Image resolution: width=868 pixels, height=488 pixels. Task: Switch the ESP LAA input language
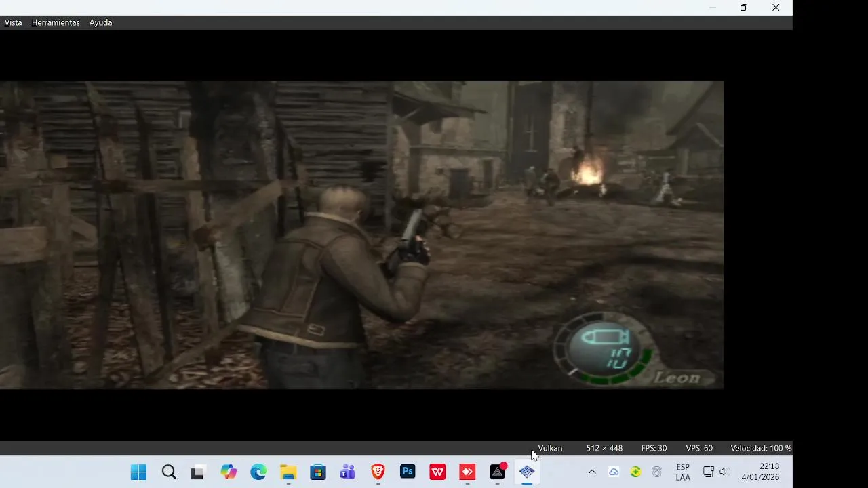pyautogui.click(x=683, y=472)
